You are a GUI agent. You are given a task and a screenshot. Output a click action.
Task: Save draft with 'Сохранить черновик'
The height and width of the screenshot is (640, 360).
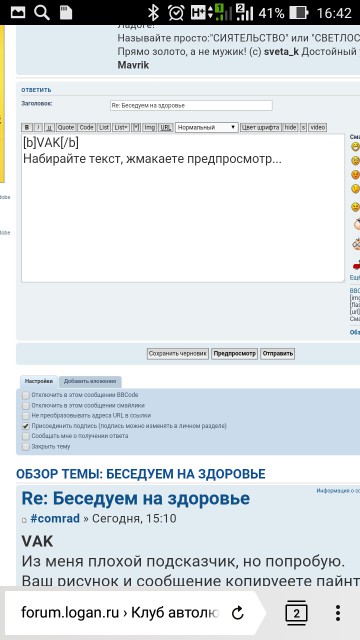178,353
